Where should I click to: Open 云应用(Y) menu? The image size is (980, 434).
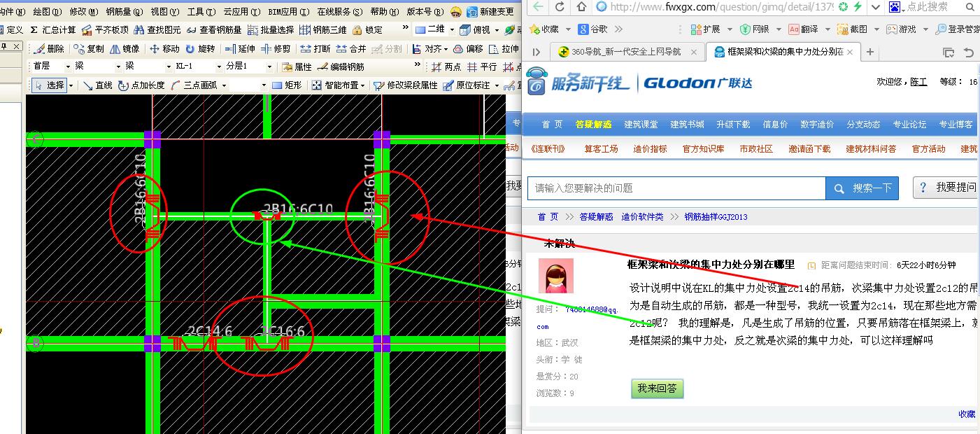[x=241, y=12]
